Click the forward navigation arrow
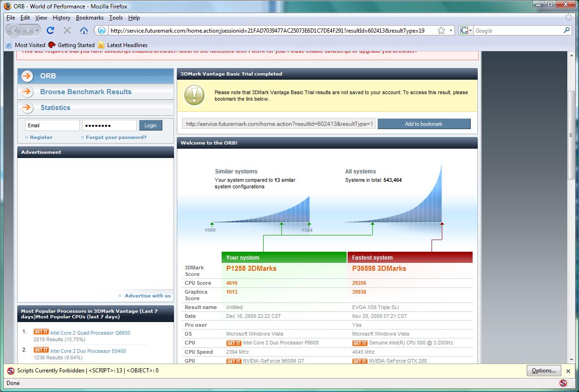 (28, 30)
